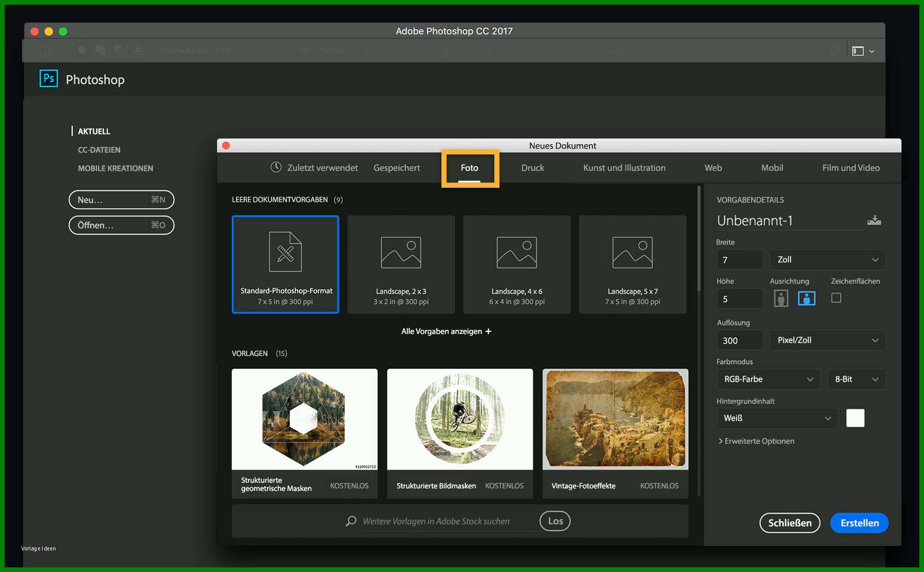Select the new selection mode icon

pyautogui.click(x=82, y=50)
